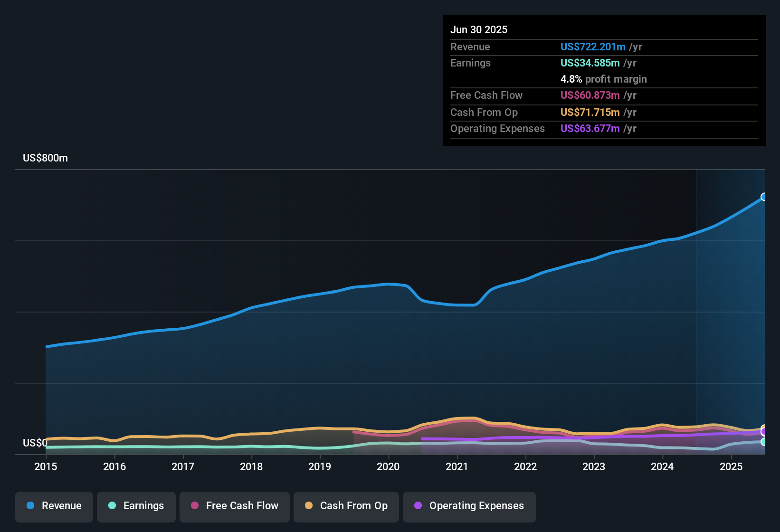This screenshot has width=780, height=532.
Task: Select the teal Earnings legend dot
Action: point(112,506)
